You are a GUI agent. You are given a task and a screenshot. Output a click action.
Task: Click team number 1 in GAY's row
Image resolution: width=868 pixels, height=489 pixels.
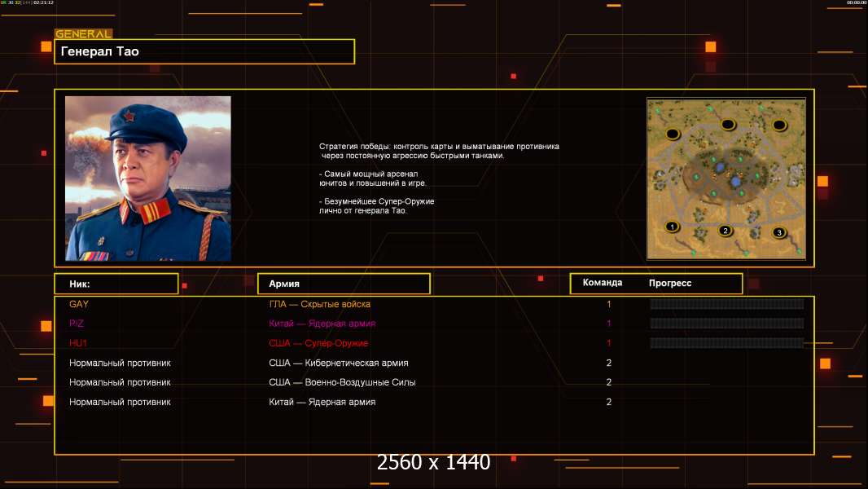tap(608, 304)
